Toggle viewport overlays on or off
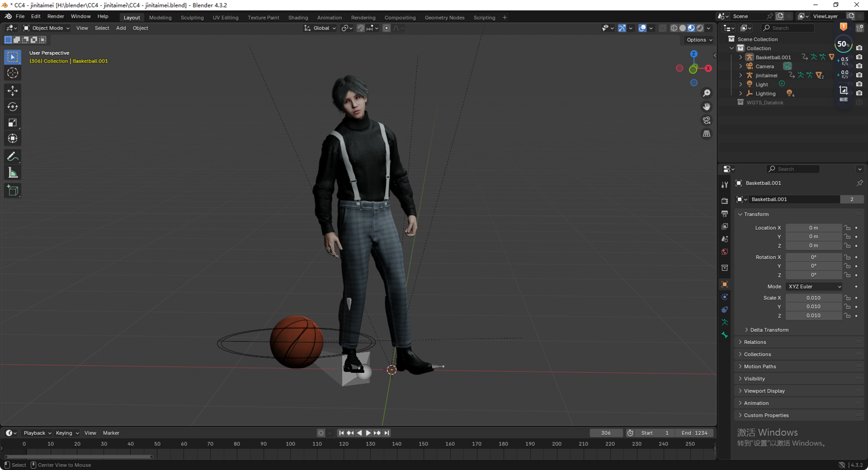 pyautogui.click(x=642, y=28)
